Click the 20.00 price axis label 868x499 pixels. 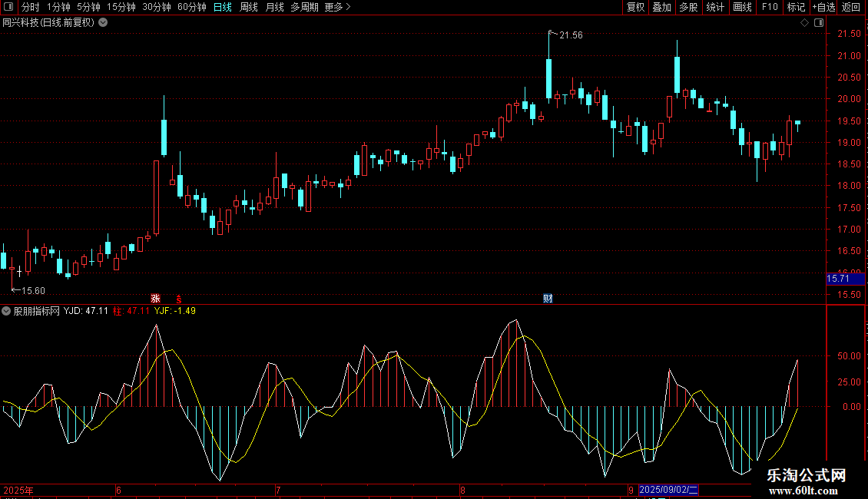point(849,99)
